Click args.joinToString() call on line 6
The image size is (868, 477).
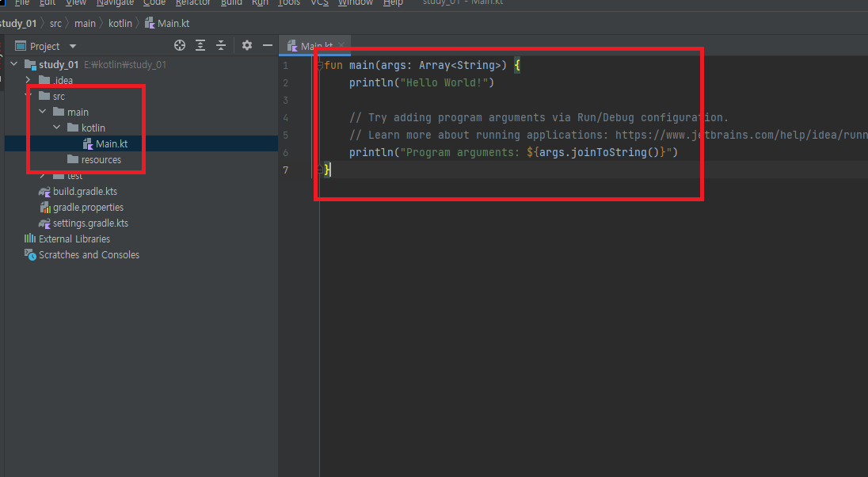click(599, 152)
